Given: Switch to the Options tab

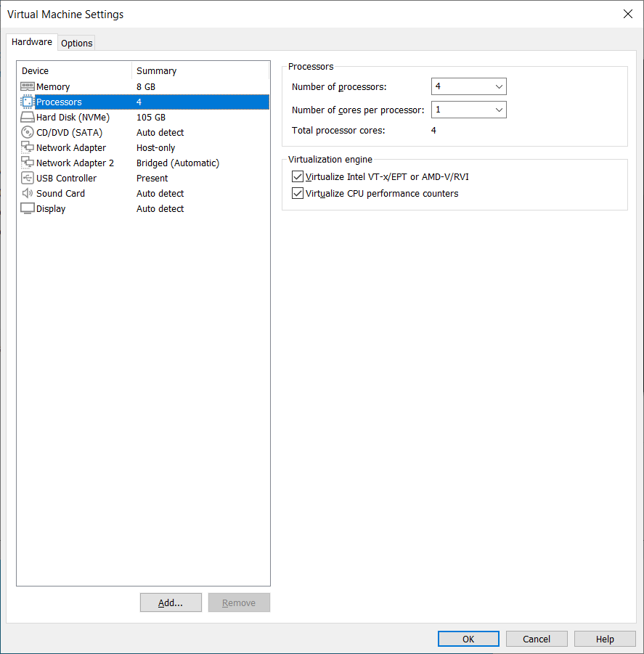Looking at the screenshot, I should (76, 43).
